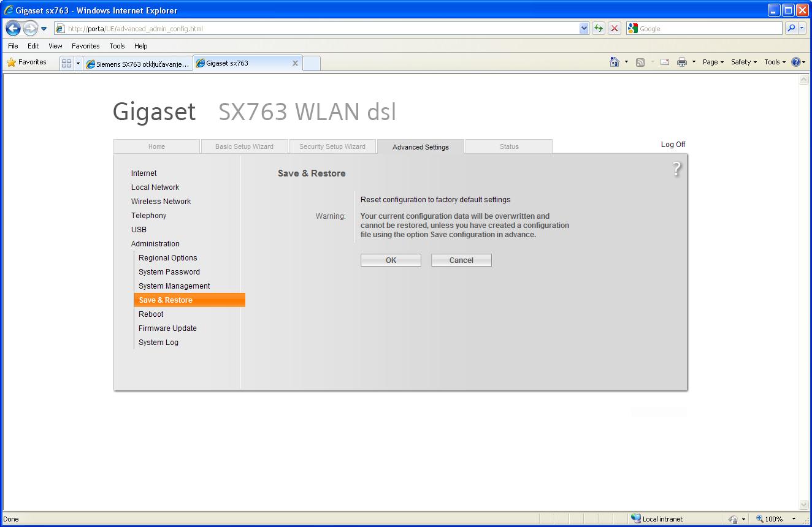Click the RSS feeds icon

tap(640, 62)
